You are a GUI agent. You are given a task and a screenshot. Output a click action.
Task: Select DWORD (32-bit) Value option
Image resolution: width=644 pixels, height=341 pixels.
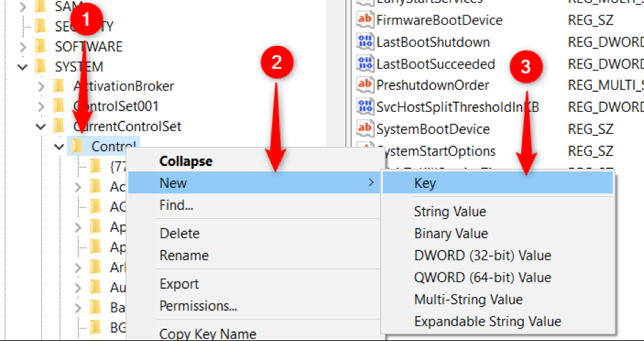(x=482, y=256)
